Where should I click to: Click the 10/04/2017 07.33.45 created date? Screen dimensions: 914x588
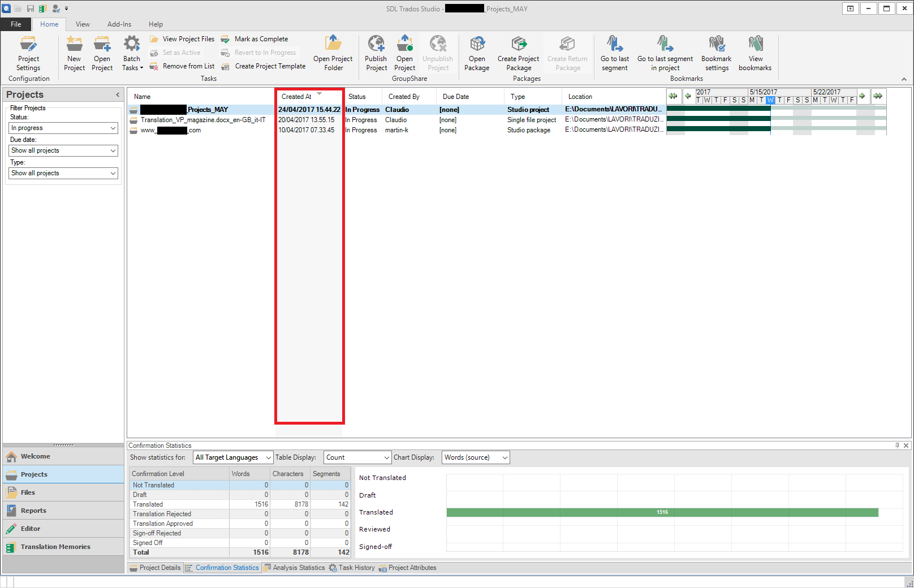[x=306, y=130]
